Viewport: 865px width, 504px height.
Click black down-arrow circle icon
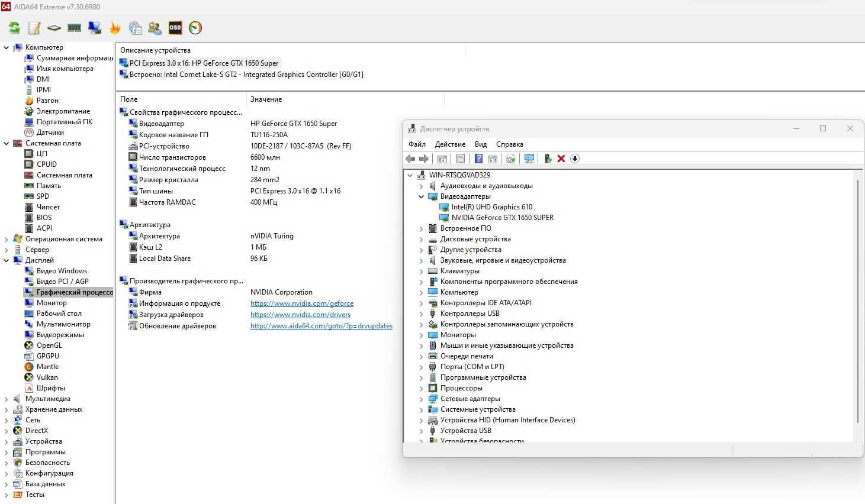[x=575, y=159]
